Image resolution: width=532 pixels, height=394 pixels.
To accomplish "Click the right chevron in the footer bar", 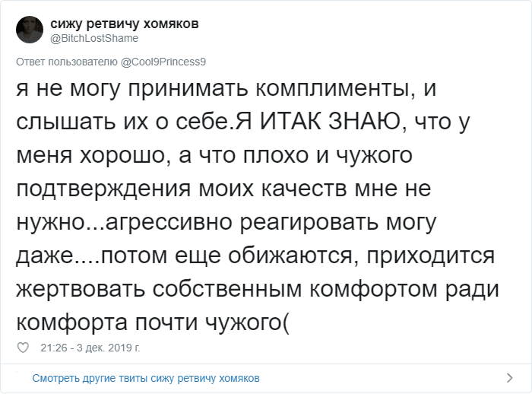I will pos(508,378).
